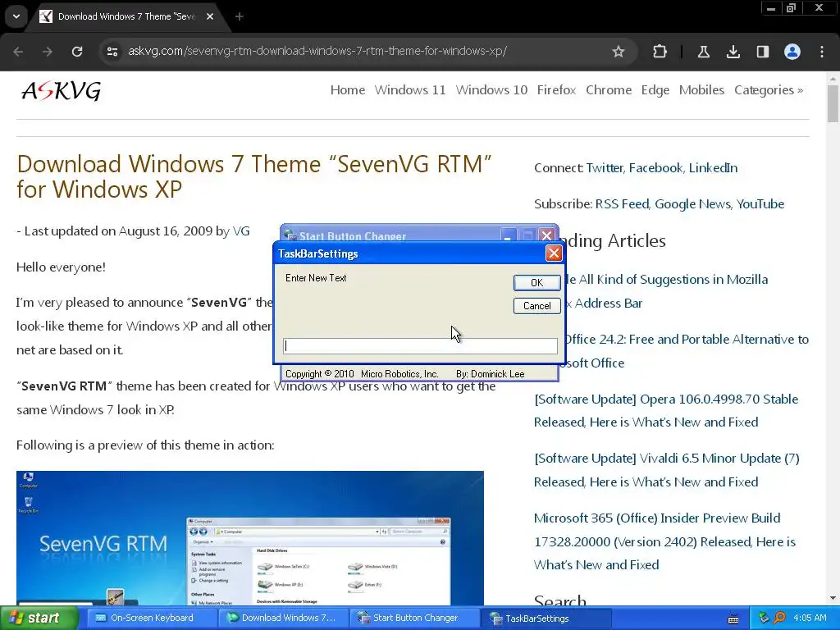The width and height of the screenshot is (840, 630).
Task: Open a new tab with plus button
Action: pyautogui.click(x=239, y=16)
